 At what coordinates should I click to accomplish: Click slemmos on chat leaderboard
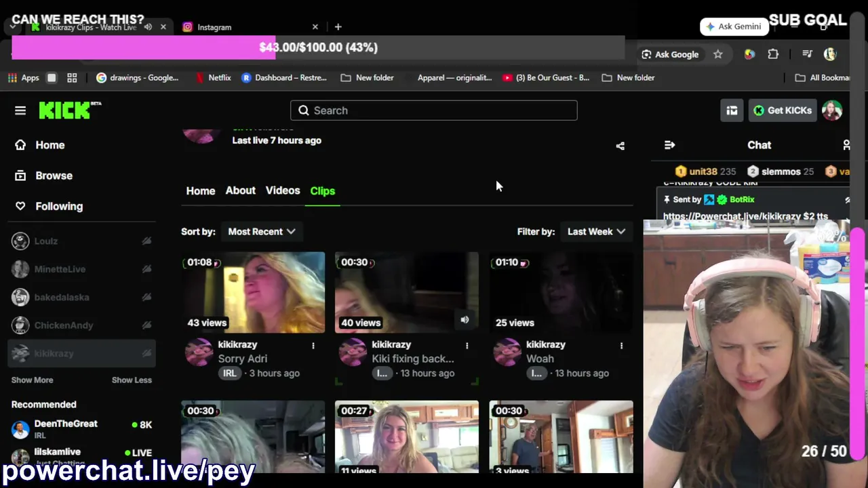780,171
